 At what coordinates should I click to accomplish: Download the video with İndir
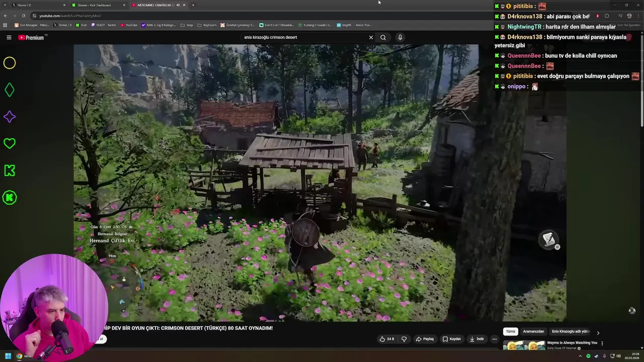coord(477,339)
